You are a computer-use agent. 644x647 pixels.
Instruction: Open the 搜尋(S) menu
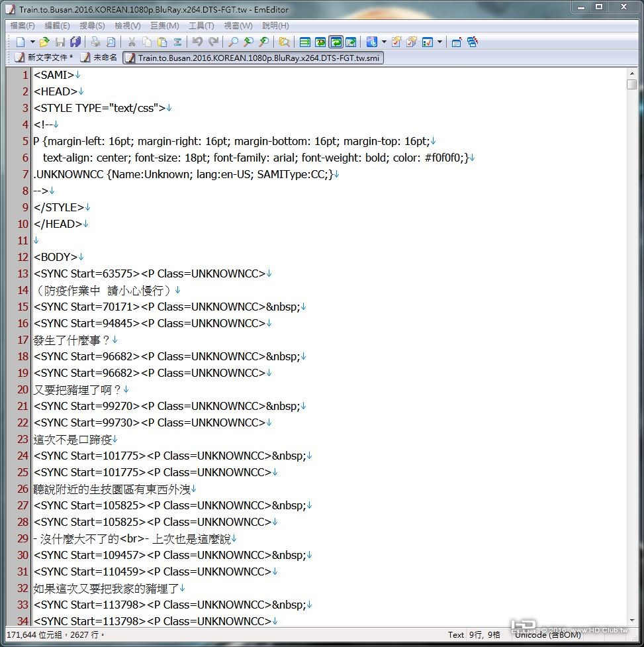point(92,26)
